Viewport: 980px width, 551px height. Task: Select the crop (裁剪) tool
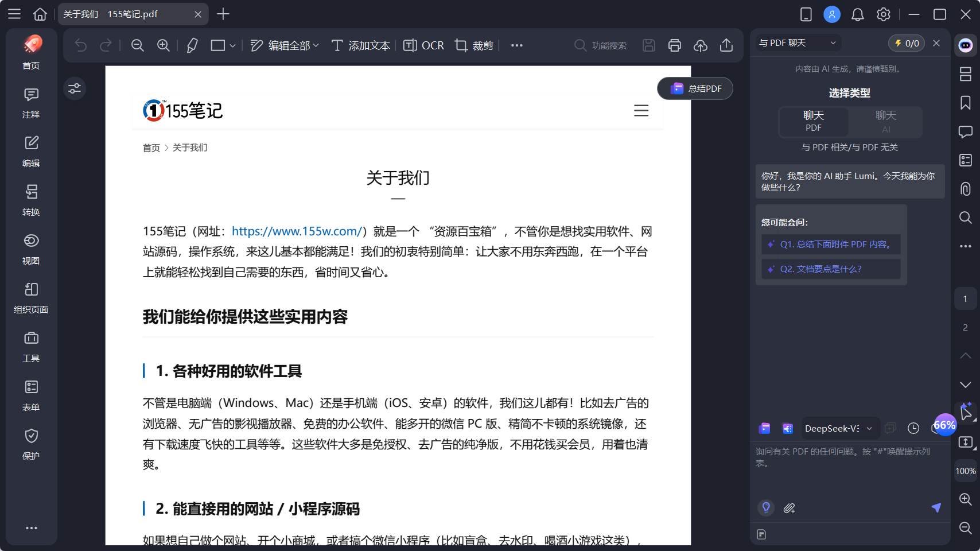(474, 45)
